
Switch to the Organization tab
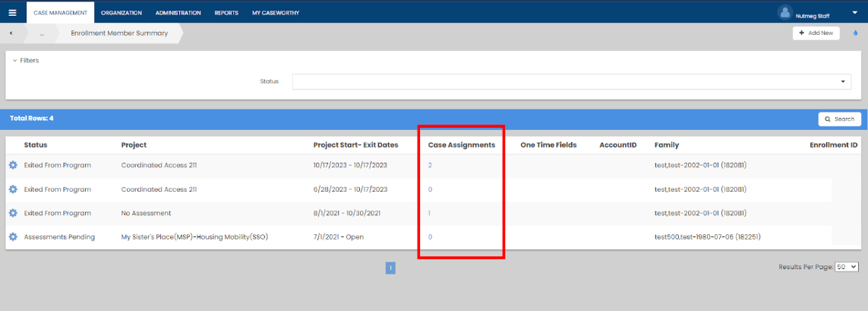tap(122, 13)
